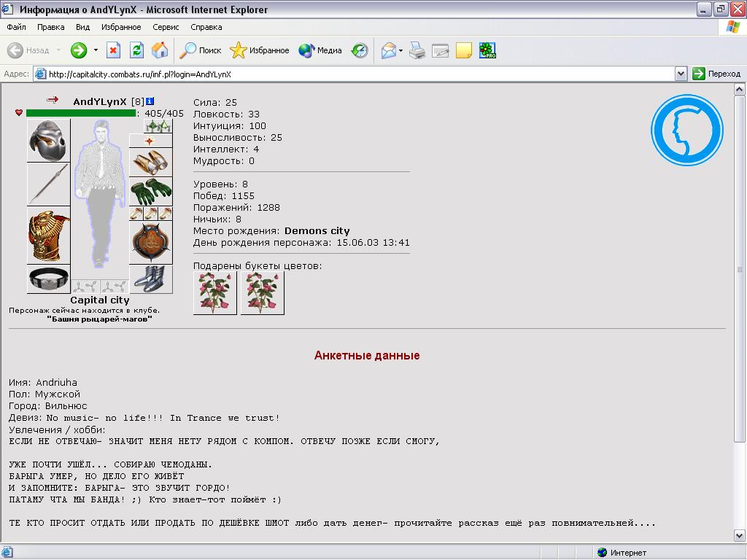Click the Print toolbar icon
This screenshot has height=560, width=747.
point(417,50)
